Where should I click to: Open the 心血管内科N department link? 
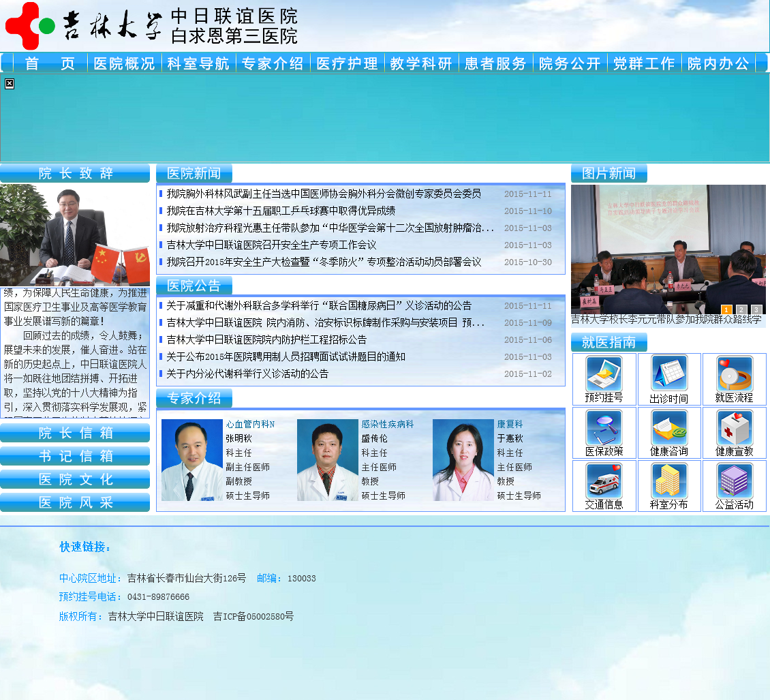[x=251, y=424]
